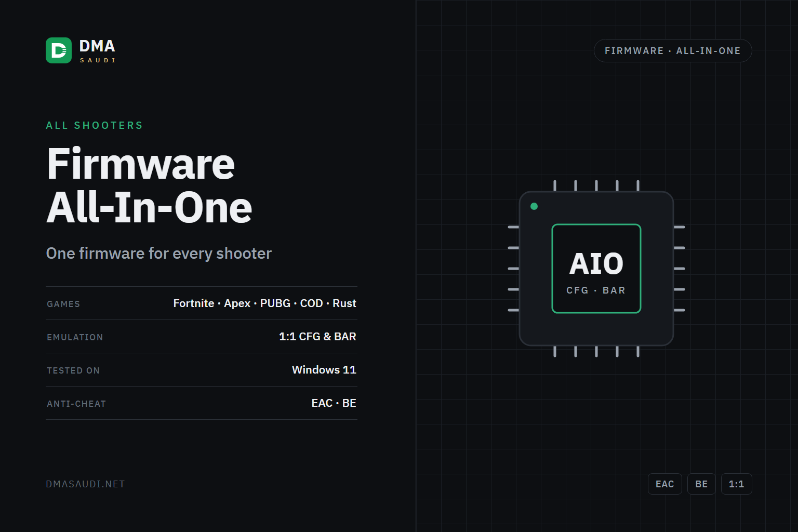Open the DMASAUDI.NET link

click(x=86, y=484)
